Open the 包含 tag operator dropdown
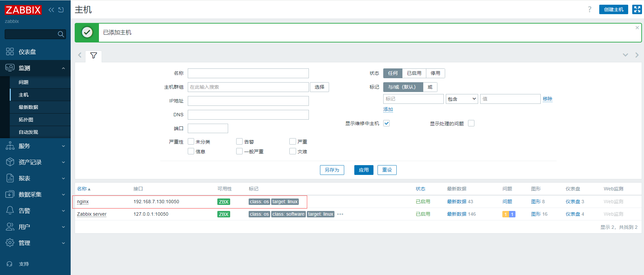Viewport: 644px width, 275px height. [462, 99]
